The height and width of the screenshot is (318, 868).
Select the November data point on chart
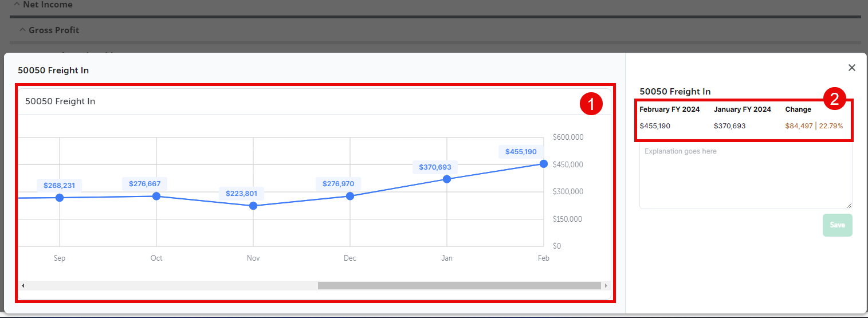pyautogui.click(x=253, y=206)
